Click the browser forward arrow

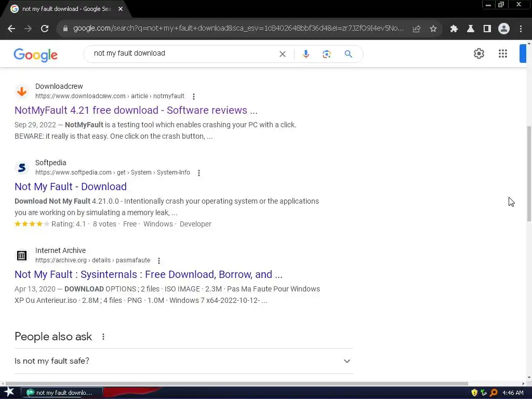click(x=28, y=29)
